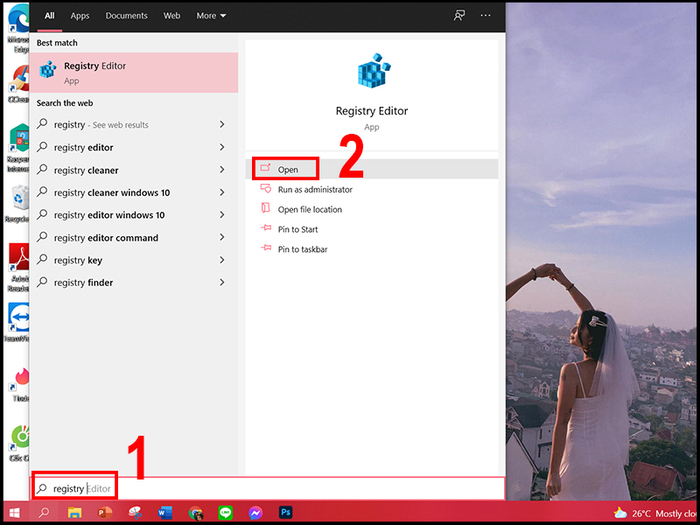Expand the 'registry key' suggestion arrow

pyautogui.click(x=222, y=260)
